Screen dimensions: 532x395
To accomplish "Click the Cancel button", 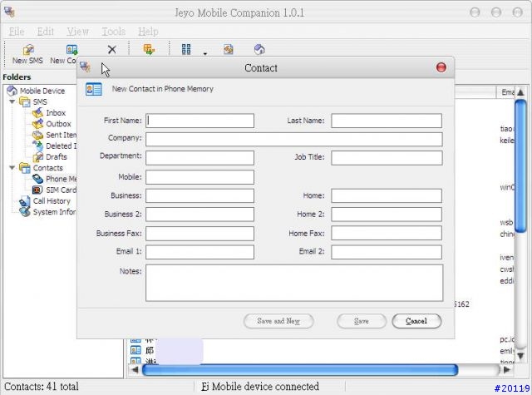I will point(416,321).
